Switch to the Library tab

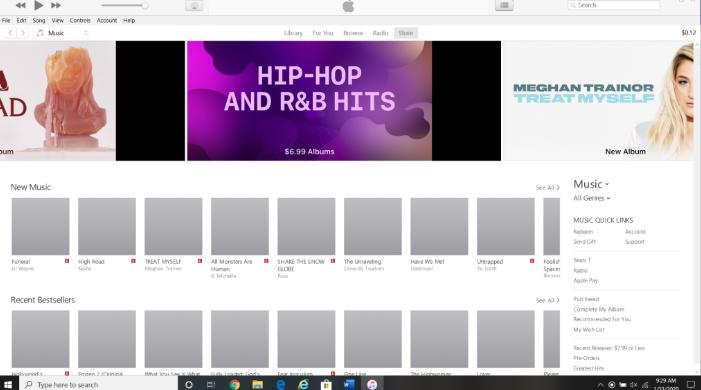(293, 33)
